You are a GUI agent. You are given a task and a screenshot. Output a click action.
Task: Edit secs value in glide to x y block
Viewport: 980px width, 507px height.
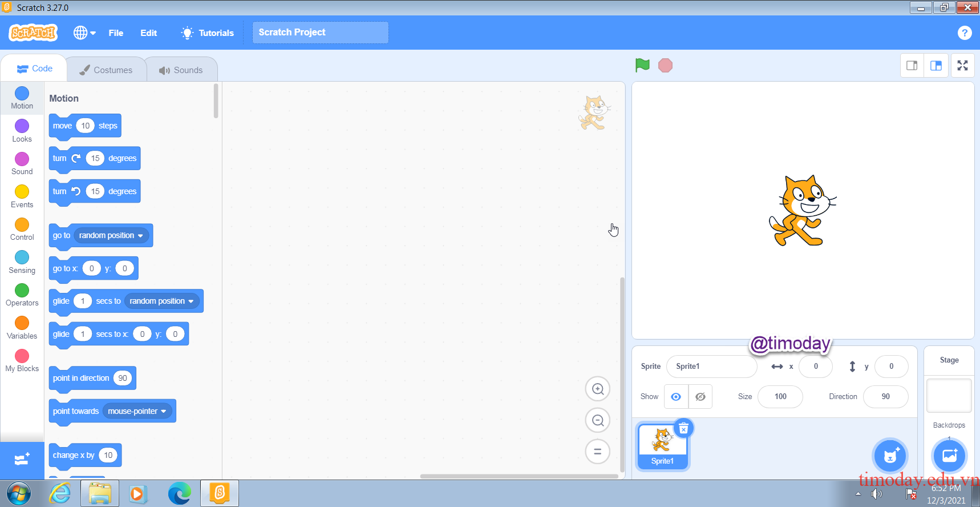(83, 334)
